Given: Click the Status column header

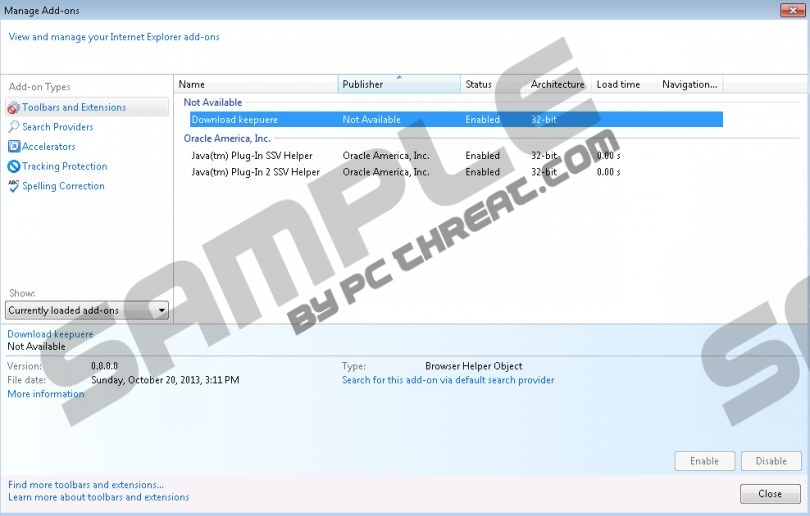Looking at the screenshot, I should (494, 85).
